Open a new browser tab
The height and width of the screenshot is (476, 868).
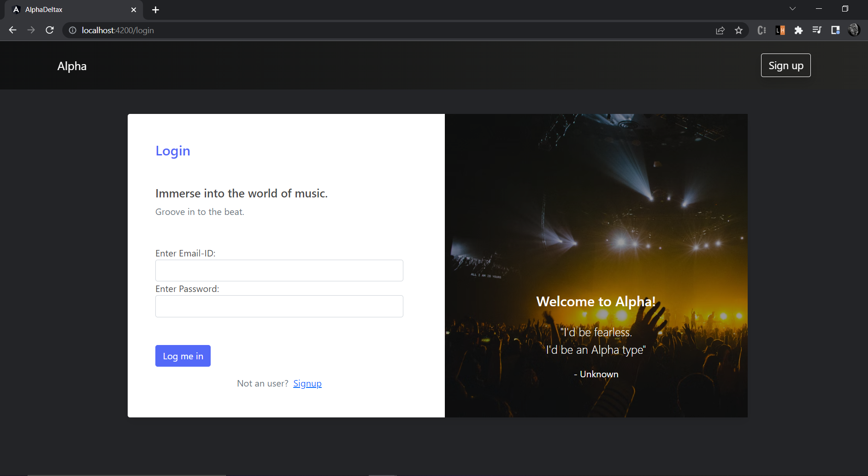[x=155, y=10]
